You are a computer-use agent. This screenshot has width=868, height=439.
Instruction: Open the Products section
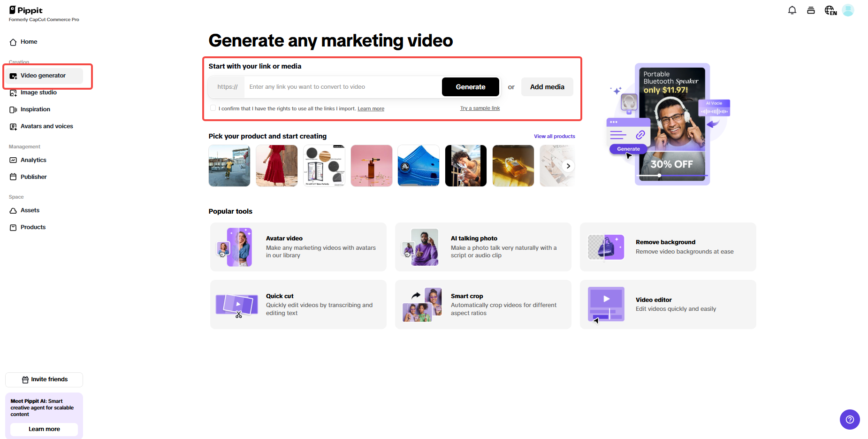[x=32, y=227]
